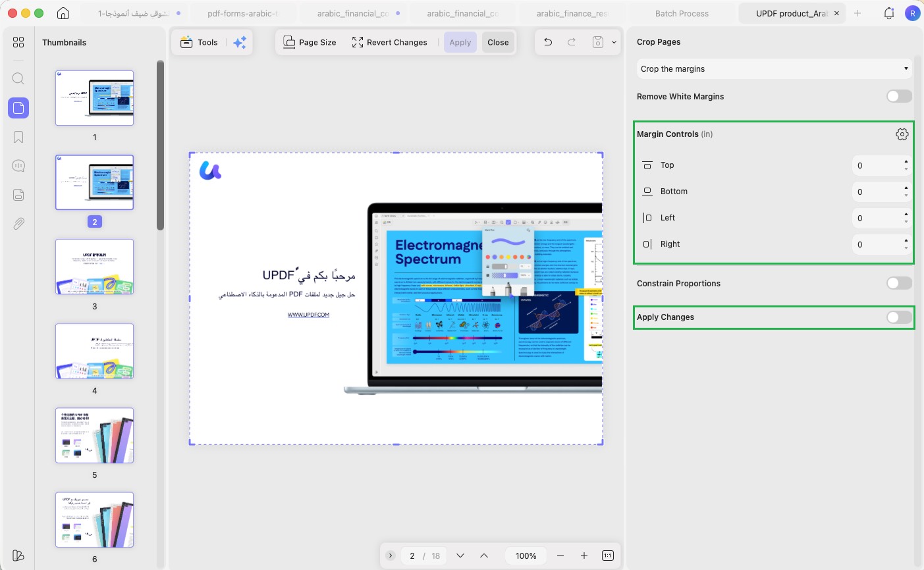Open the attachments paperclip icon

18,224
